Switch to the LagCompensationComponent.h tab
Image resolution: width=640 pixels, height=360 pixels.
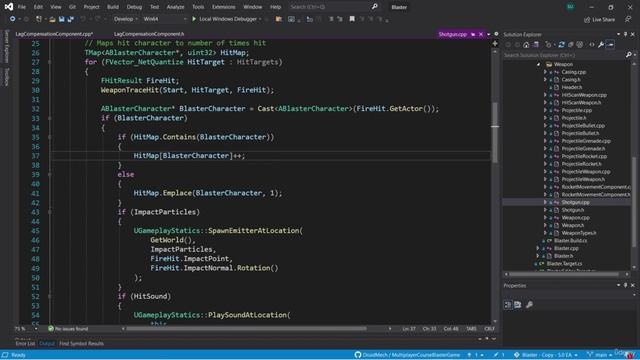(149, 34)
